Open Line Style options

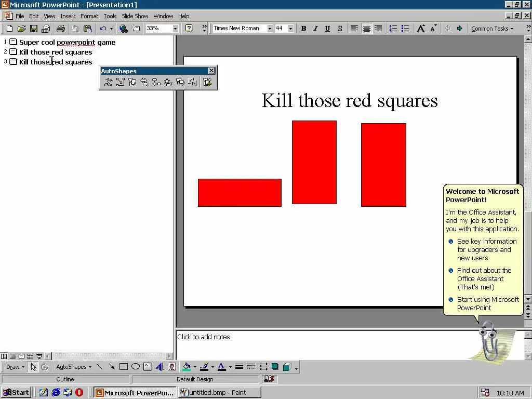click(x=239, y=367)
